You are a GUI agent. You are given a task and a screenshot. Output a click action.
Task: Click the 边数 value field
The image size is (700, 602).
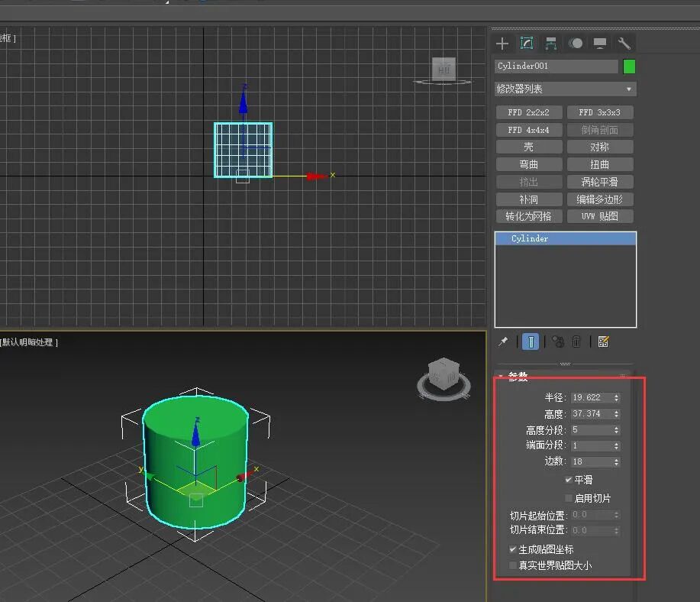[592, 461]
